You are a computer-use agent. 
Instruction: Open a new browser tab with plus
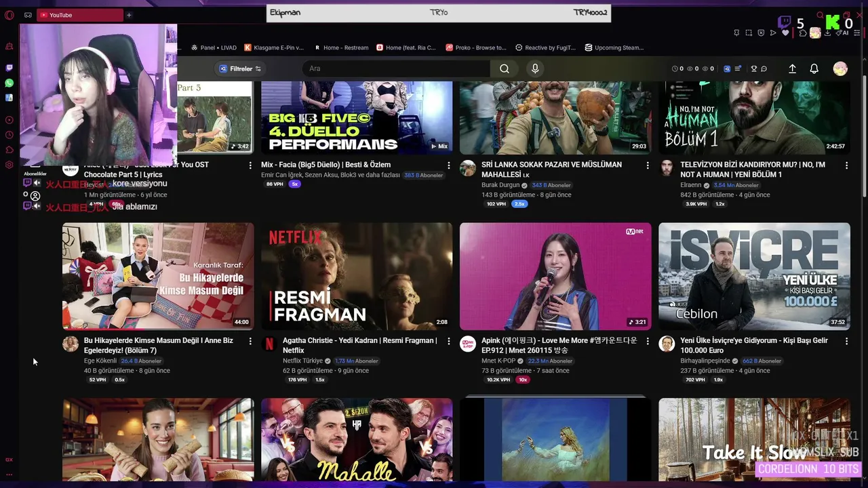[x=129, y=15]
